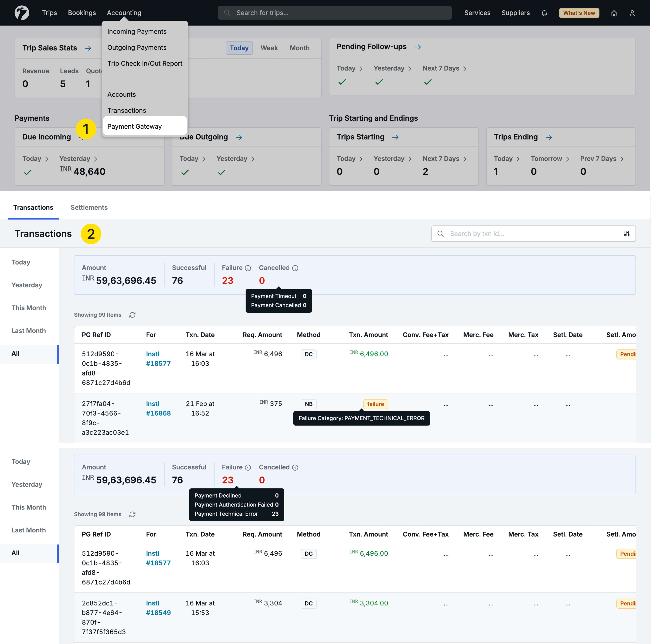Select Payment Gateway from Accounting menu
The width and height of the screenshot is (651, 644).
134,126
